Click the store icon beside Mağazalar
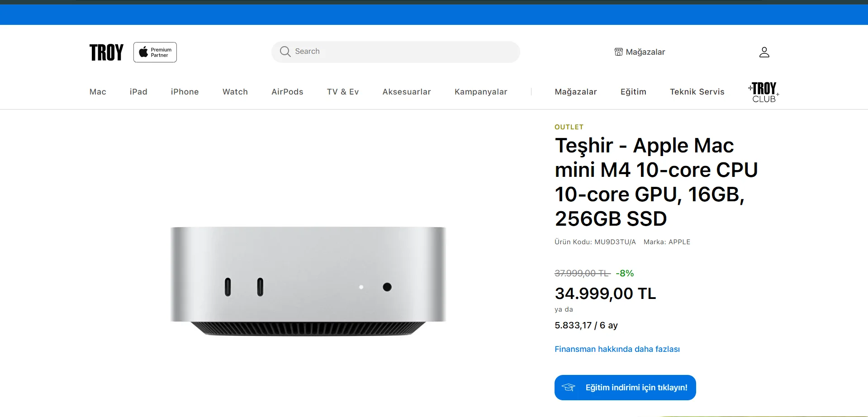The height and width of the screenshot is (417, 868). (618, 52)
